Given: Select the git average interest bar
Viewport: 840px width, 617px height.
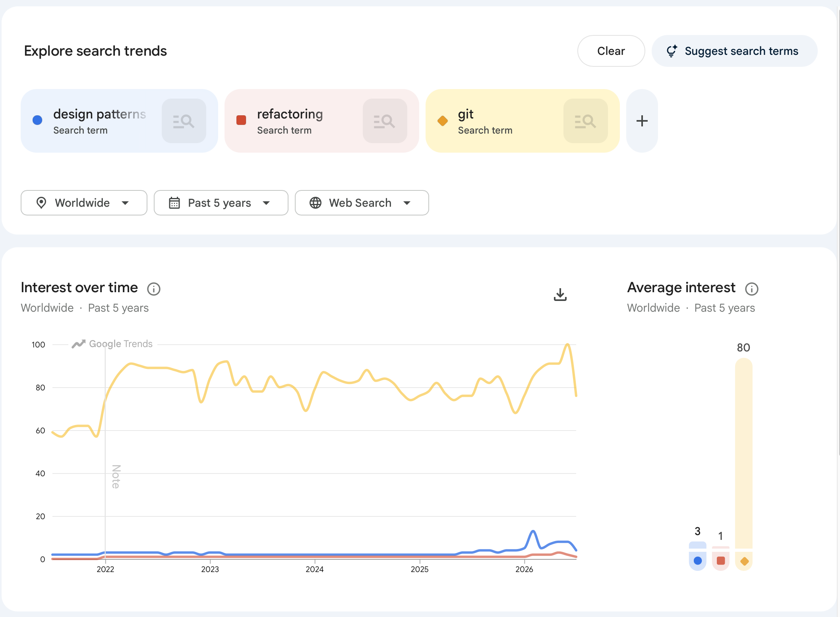Looking at the screenshot, I should tap(744, 464).
